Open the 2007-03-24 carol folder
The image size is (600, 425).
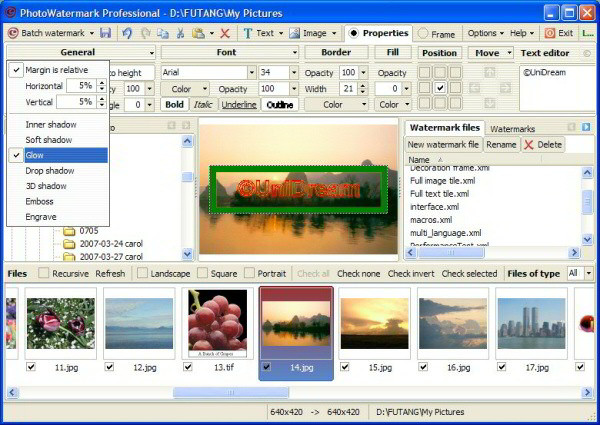pos(111,244)
